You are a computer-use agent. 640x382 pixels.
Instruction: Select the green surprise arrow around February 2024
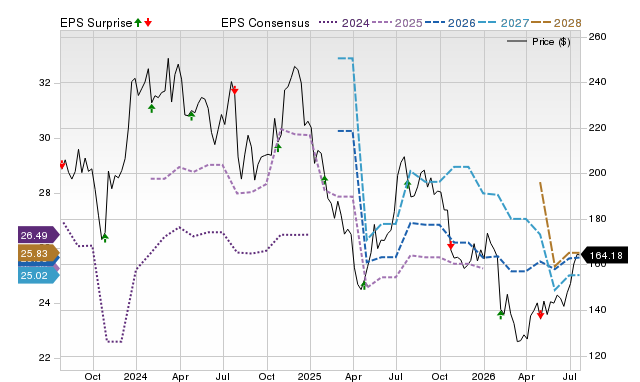(x=151, y=108)
